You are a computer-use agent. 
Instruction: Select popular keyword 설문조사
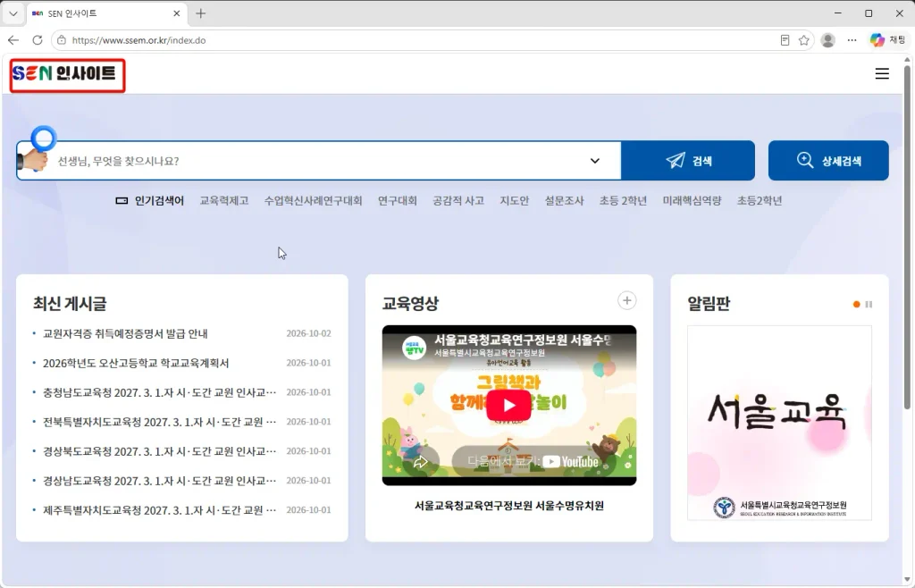pyautogui.click(x=565, y=201)
